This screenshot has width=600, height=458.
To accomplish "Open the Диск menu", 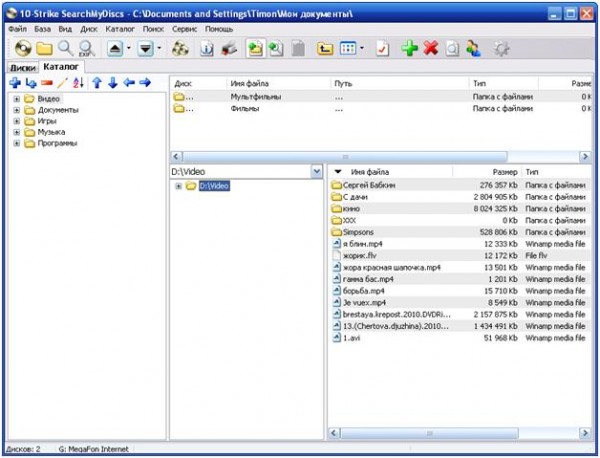I will click(x=89, y=29).
